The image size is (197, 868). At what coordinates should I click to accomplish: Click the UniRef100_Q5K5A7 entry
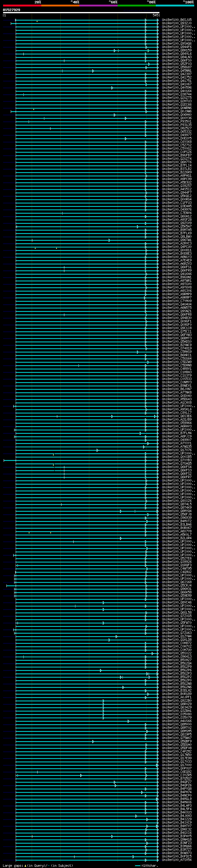[177, 226]
